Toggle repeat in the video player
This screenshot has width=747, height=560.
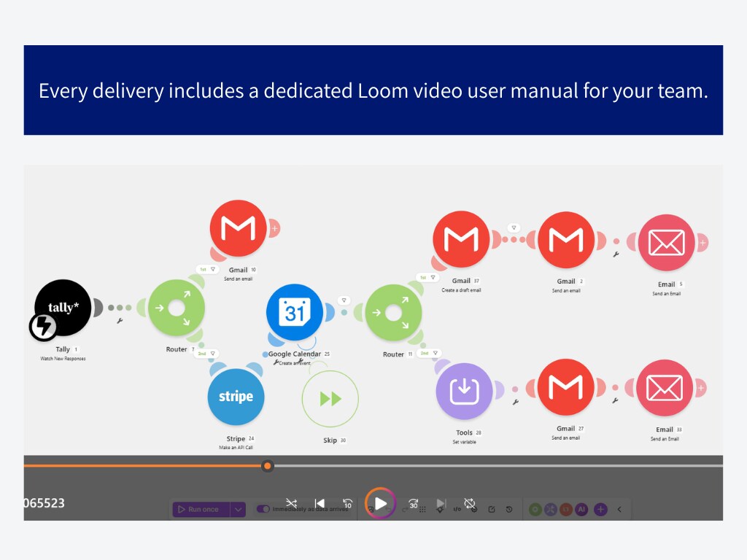[x=470, y=503]
